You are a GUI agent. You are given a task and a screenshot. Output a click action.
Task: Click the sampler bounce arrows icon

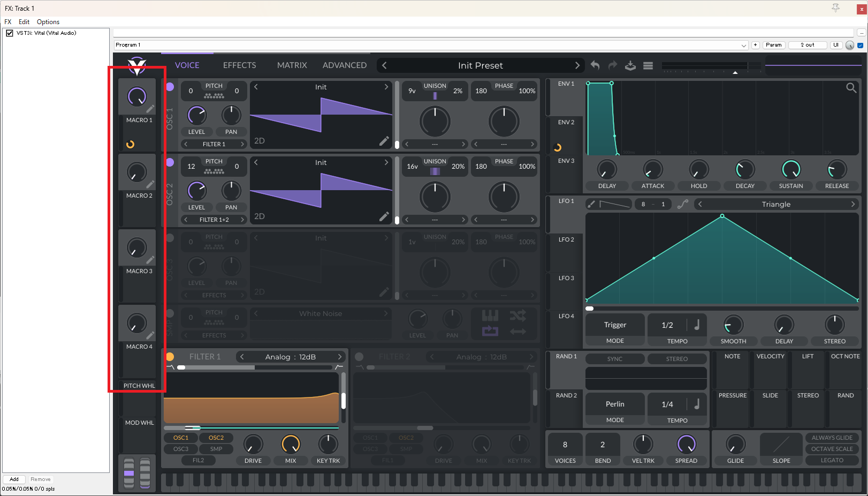(x=517, y=332)
